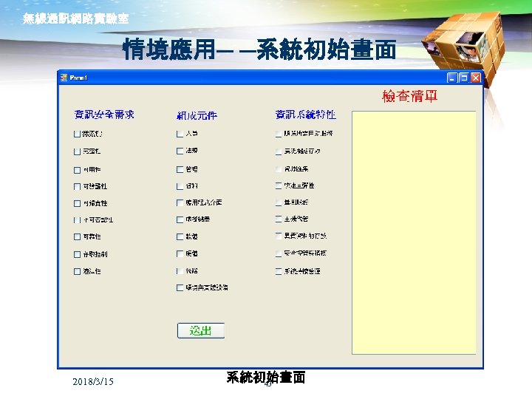Click inside the yellow 檢查清單 list box
Screen dimensions: 532x399
point(414,233)
